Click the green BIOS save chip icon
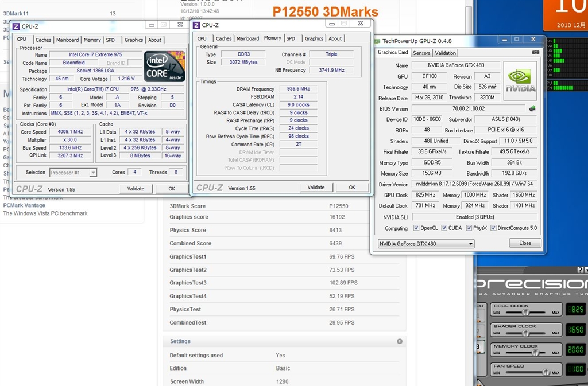 (532, 108)
